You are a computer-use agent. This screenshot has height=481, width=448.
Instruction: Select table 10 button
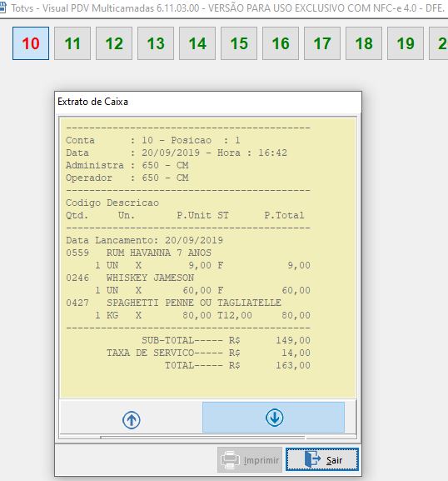click(x=31, y=43)
